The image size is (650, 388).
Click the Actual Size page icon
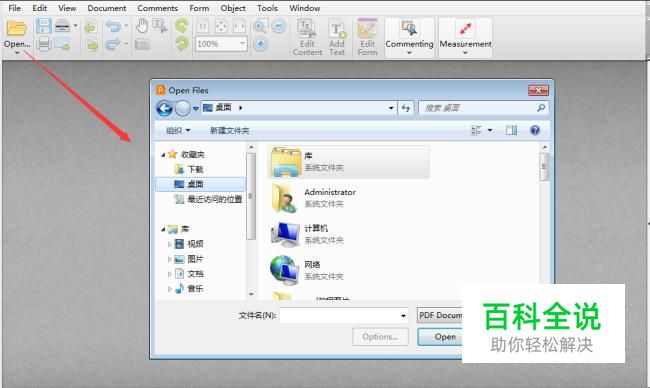click(x=203, y=27)
